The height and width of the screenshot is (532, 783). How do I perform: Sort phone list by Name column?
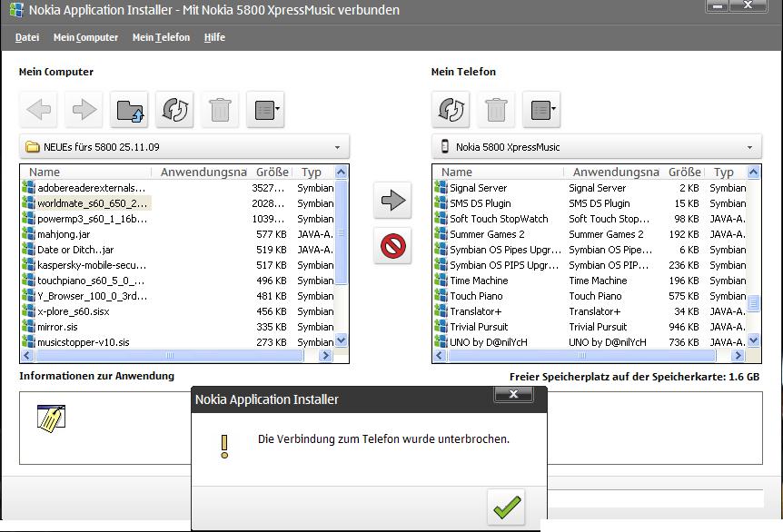[x=499, y=172]
